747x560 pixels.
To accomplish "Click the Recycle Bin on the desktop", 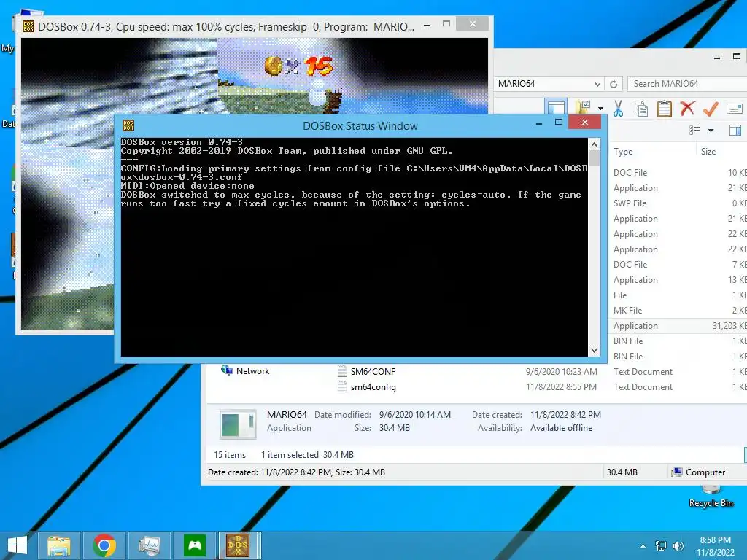I will [711, 496].
